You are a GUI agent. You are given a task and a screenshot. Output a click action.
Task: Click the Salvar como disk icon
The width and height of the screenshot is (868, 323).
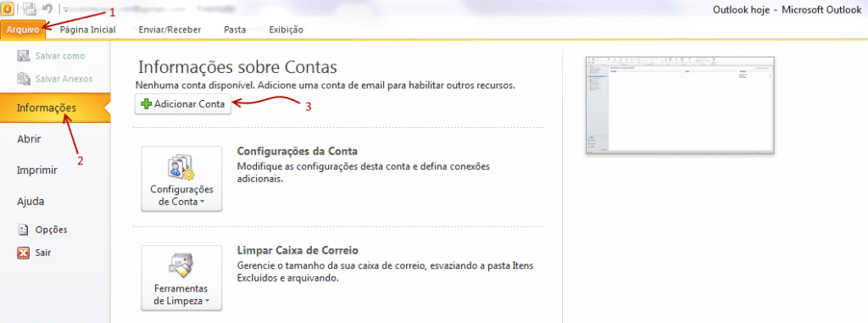[23, 56]
